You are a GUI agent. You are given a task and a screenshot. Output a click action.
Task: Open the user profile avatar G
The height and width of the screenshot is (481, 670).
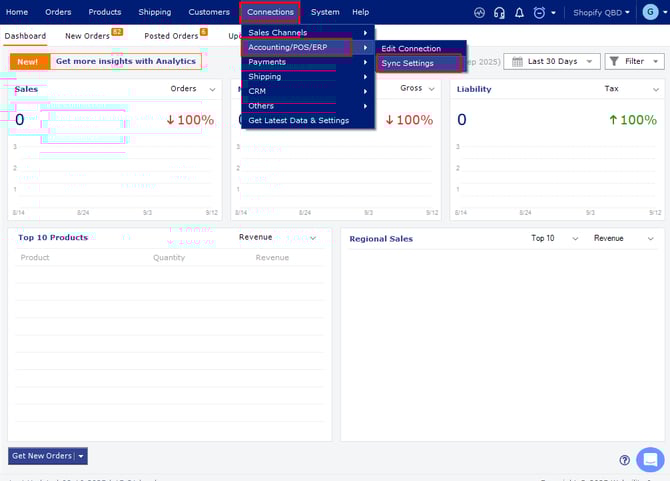(x=650, y=12)
